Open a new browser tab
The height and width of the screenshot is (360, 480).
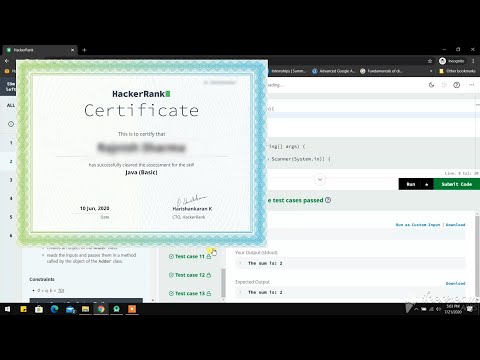pos(84,50)
